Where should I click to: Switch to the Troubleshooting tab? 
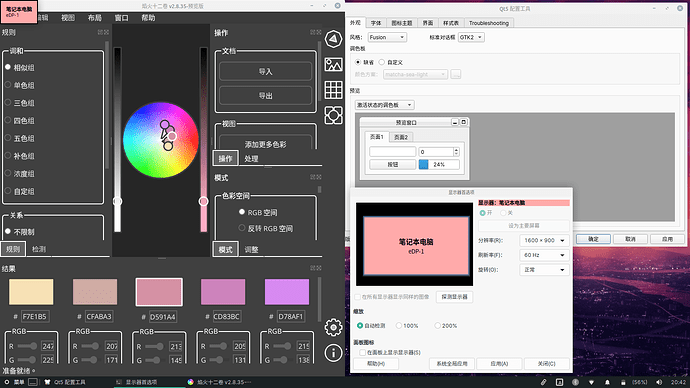[488, 23]
